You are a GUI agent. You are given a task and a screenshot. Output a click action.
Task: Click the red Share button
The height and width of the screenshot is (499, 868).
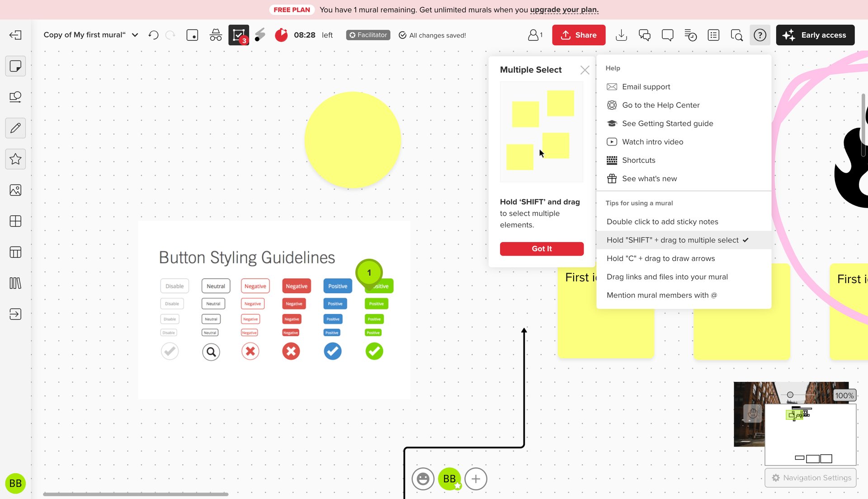[579, 35]
